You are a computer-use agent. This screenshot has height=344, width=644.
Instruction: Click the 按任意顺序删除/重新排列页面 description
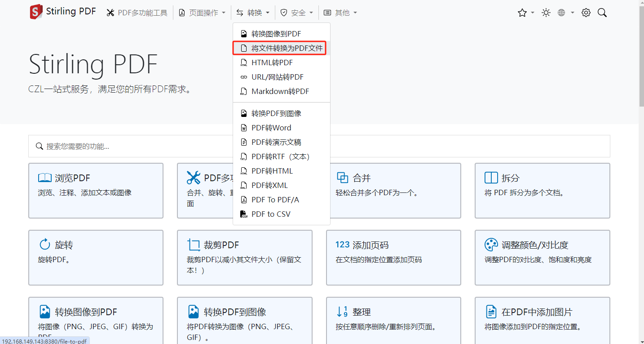coord(386,326)
